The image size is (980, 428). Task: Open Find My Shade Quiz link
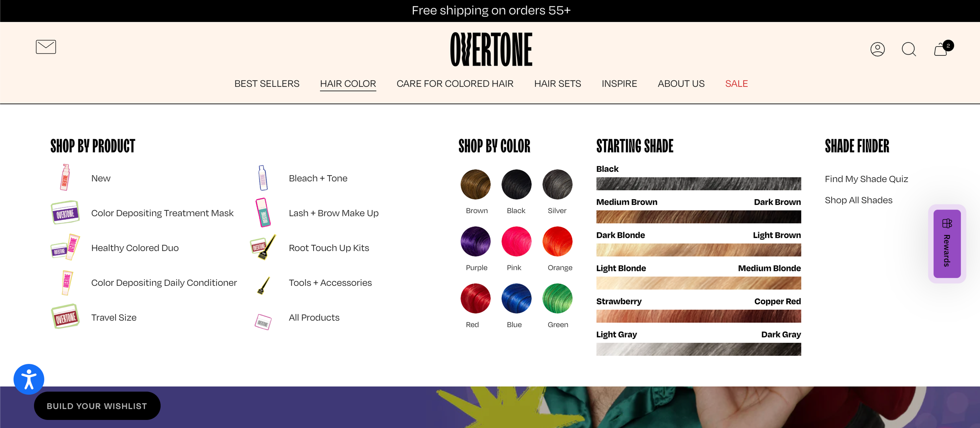tap(866, 179)
